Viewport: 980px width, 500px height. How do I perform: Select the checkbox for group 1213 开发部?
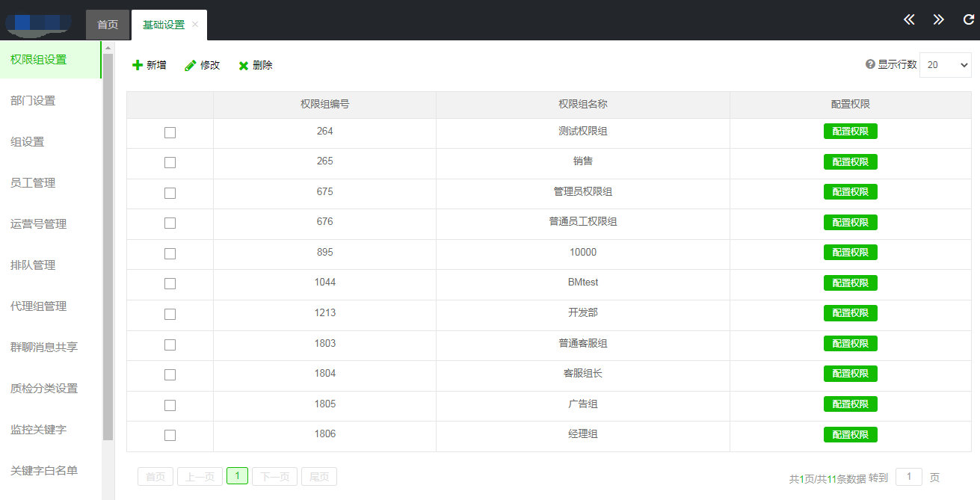tap(170, 314)
